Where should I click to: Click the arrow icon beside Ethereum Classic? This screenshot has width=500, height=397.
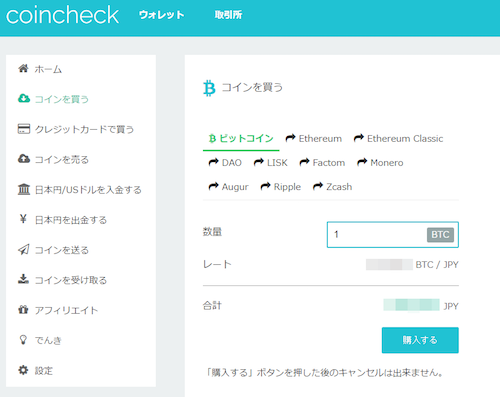click(359, 138)
